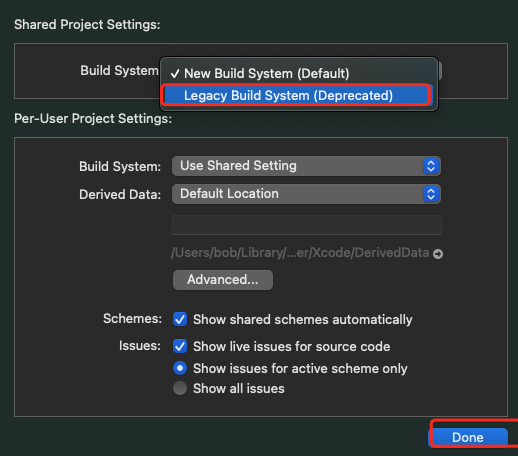
Task: Click the Derived Data popup stepper arrows
Action: click(x=431, y=194)
